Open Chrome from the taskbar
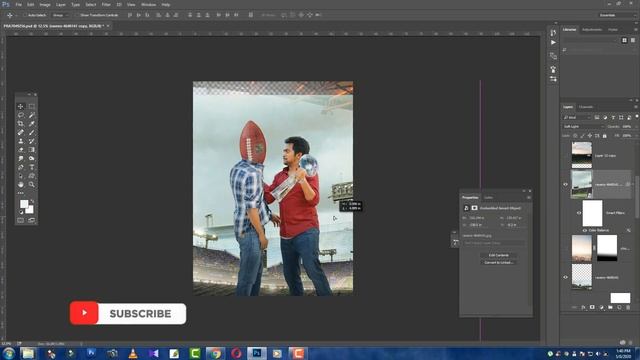640x360 pixels. click(x=216, y=353)
